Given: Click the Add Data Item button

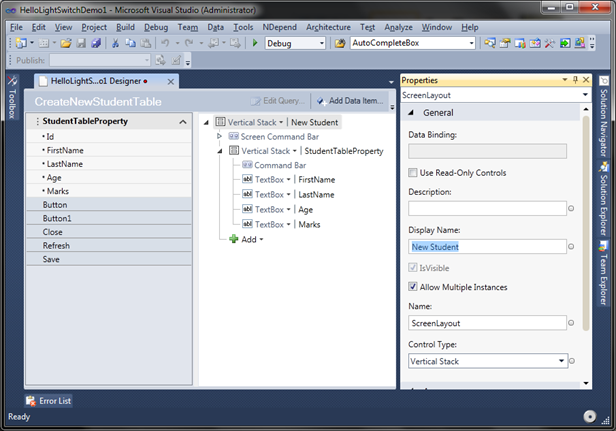Looking at the screenshot, I should [350, 101].
